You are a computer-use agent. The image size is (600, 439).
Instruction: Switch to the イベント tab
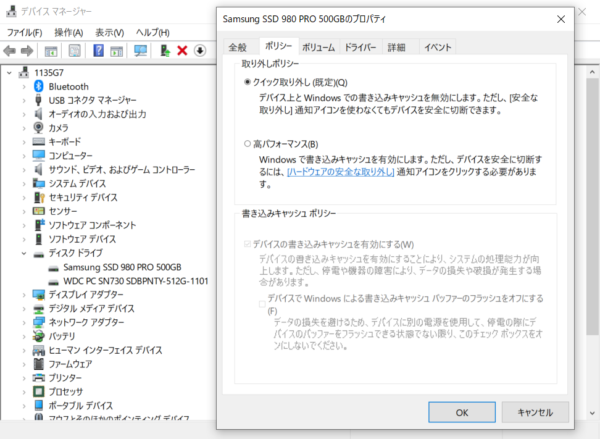437,47
